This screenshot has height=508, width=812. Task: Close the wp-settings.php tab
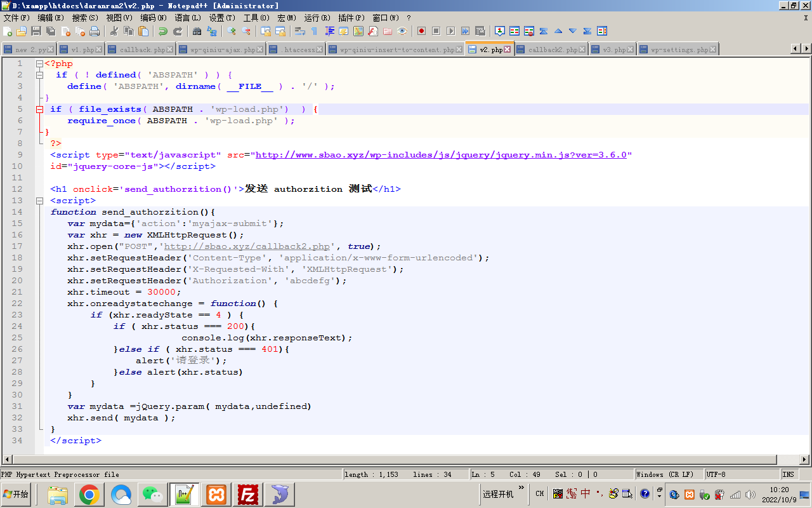[x=713, y=50]
